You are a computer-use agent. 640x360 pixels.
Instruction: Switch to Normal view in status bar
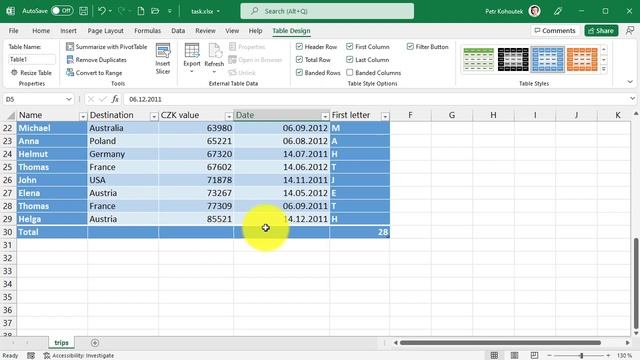pyautogui.click(x=494, y=356)
